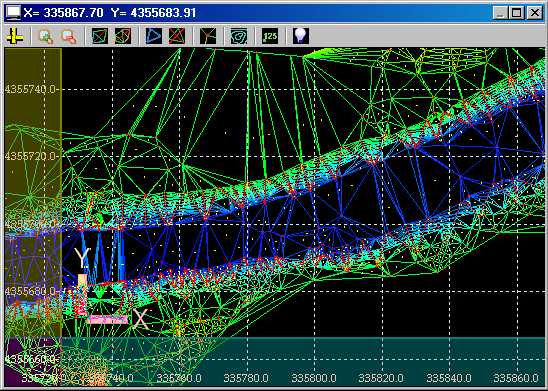
Task: Select the blue triangle tool
Action: [154, 36]
